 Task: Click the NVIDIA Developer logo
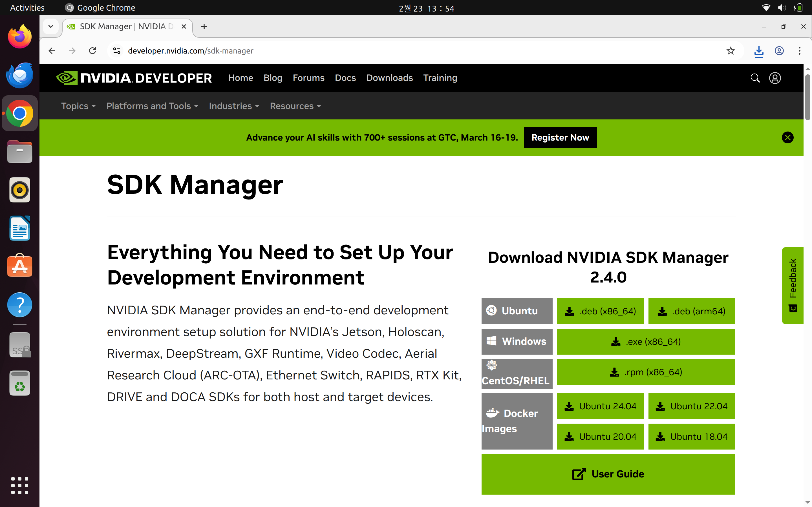pos(134,78)
